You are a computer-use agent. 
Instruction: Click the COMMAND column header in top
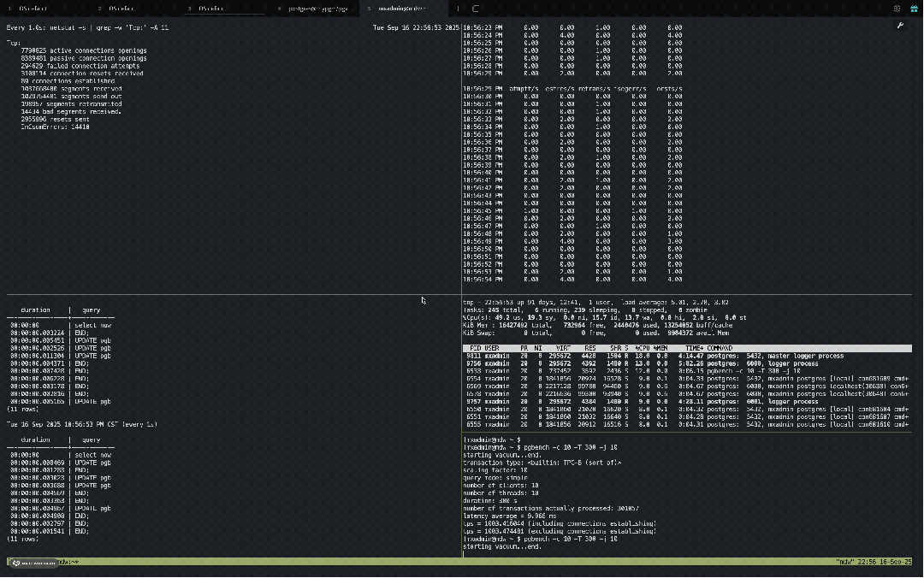[720, 348]
